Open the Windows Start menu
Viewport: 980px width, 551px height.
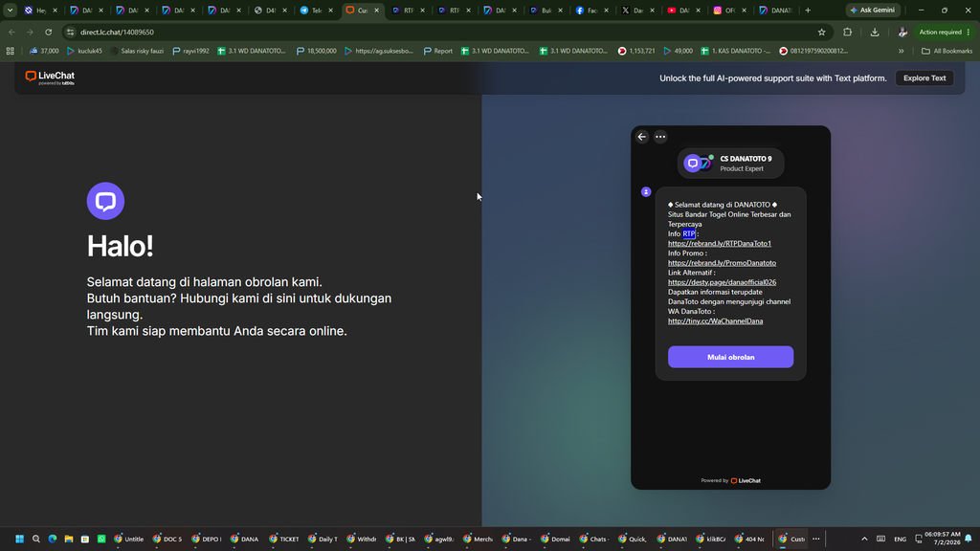19,539
